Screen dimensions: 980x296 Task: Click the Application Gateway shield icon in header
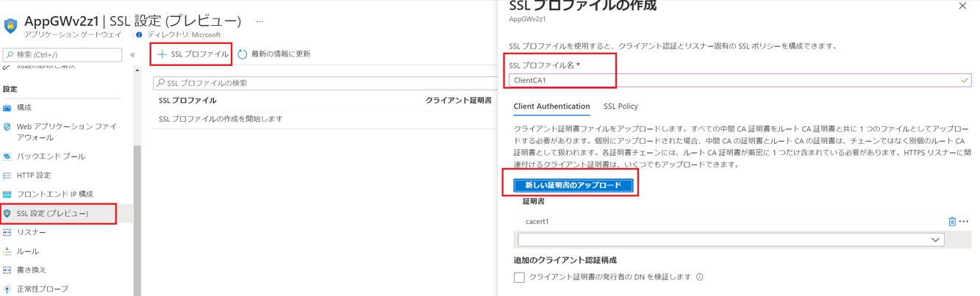click(10, 25)
